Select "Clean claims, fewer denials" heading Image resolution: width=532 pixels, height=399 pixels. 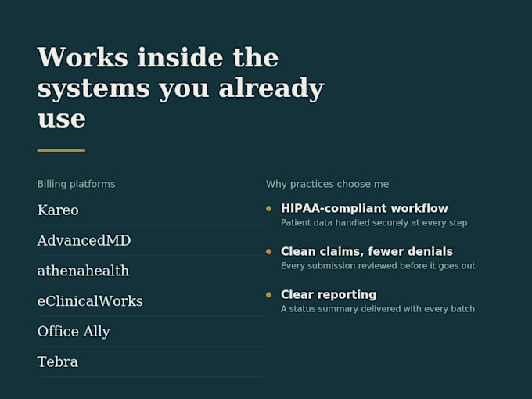tap(367, 251)
